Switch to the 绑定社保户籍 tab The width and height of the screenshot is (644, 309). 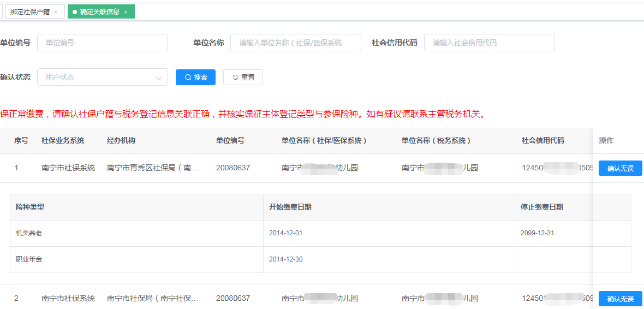pos(30,11)
